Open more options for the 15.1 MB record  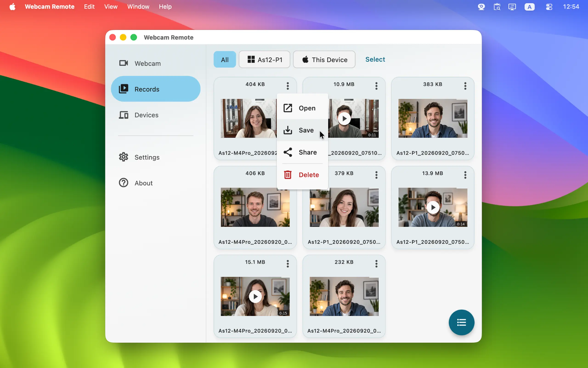pyautogui.click(x=288, y=264)
